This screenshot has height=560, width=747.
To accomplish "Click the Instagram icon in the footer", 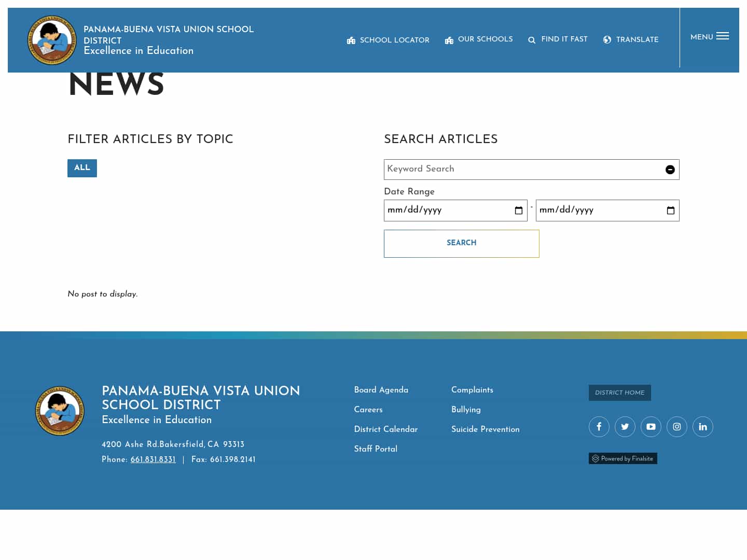I will click(677, 427).
